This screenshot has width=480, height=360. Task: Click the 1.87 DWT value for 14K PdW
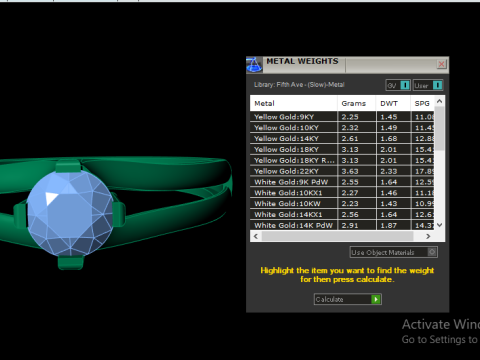pos(389,226)
